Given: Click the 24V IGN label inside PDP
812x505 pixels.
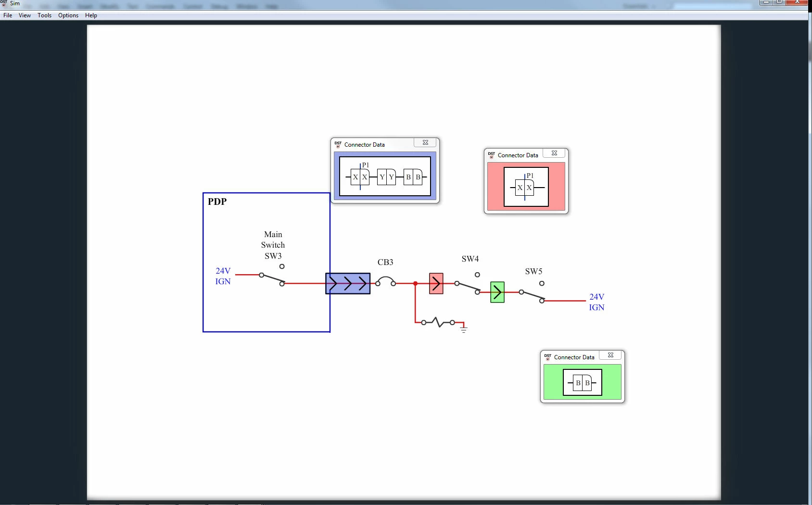Looking at the screenshot, I should (x=223, y=276).
